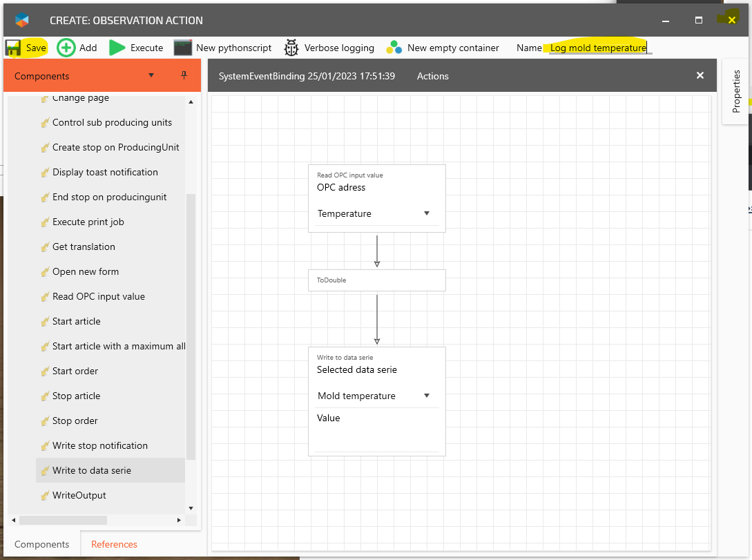
Task: Add a New empty container
Action: point(394,48)
